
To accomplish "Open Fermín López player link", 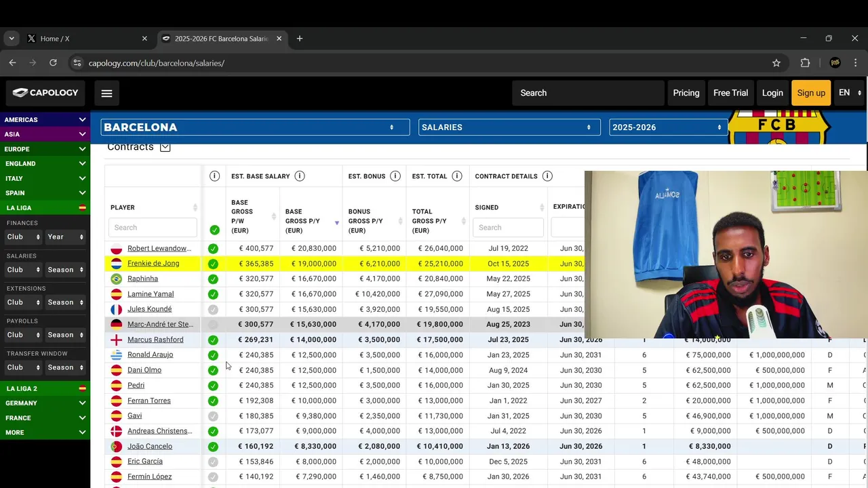I will 149,476.
